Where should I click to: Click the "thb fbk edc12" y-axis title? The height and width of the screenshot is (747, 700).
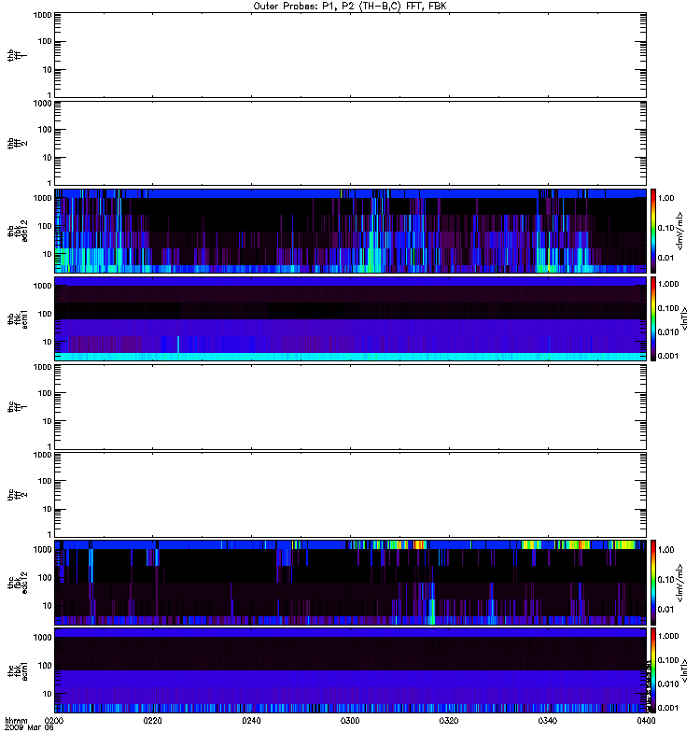tap(17, 231)
